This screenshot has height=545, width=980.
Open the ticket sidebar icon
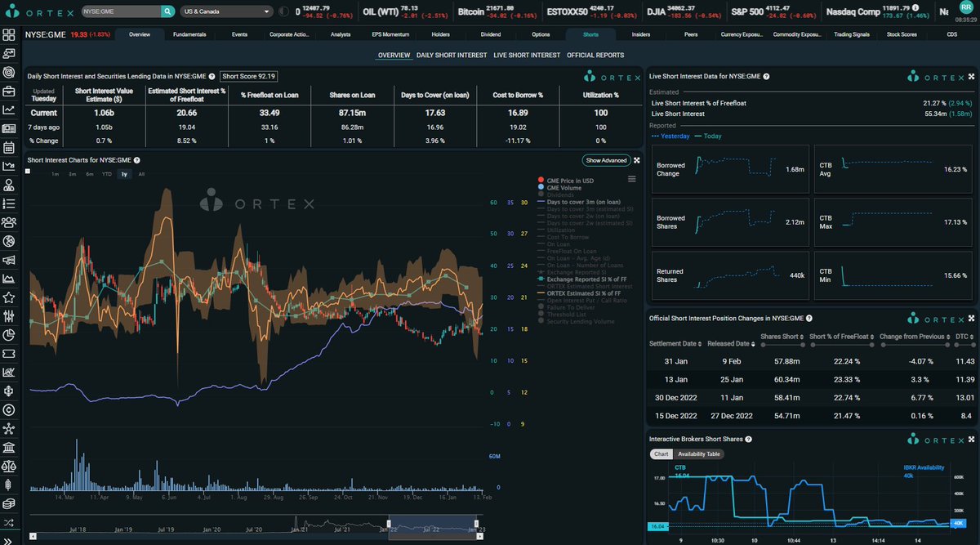point(9,353)
